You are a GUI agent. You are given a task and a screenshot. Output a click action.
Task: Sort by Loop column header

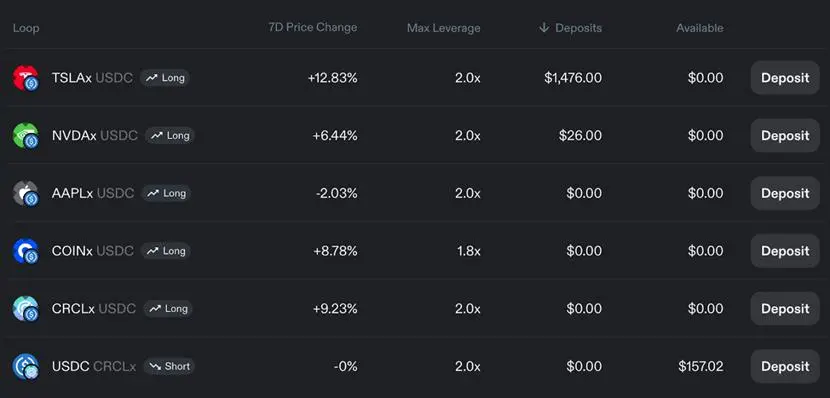pyautogui.click(x=26, y=28)
